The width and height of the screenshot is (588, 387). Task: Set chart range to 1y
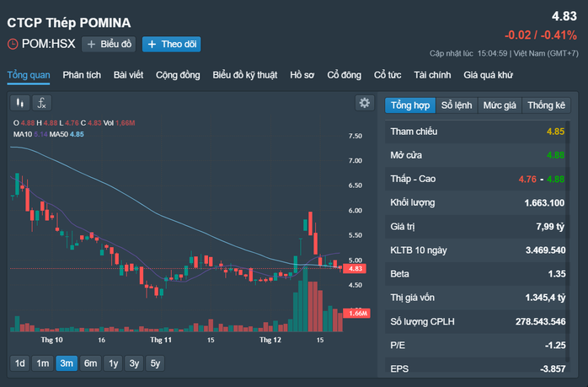click(113, 363)
